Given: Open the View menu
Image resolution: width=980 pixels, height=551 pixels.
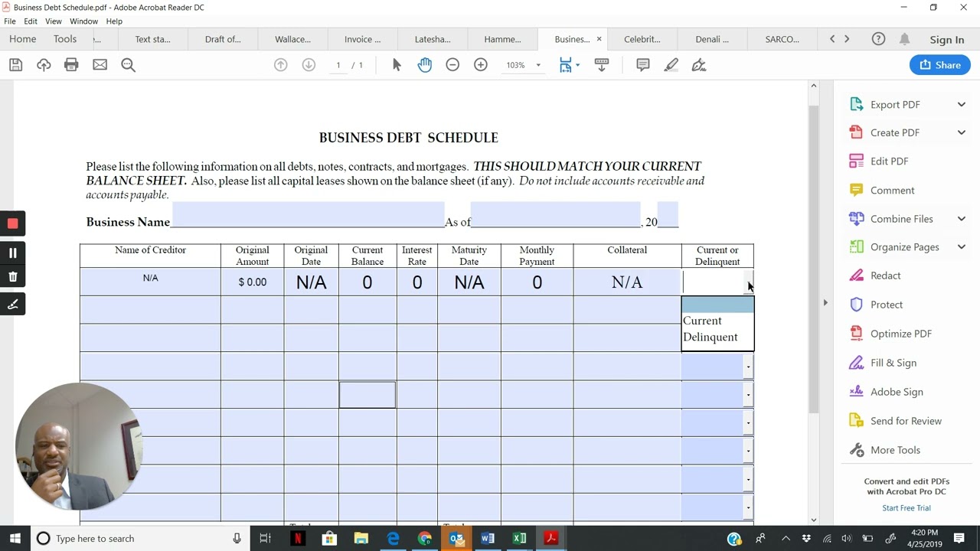Looking at the screenshot, I should 53,21.
